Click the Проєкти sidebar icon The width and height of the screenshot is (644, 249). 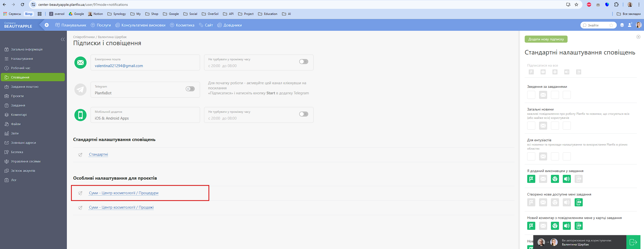click(7, 96)
